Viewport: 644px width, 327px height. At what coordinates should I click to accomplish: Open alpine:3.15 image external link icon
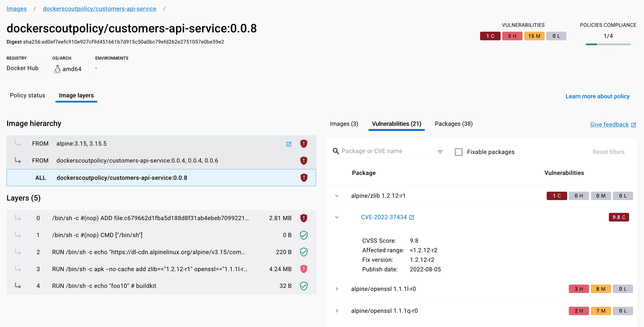click(289, 144)
